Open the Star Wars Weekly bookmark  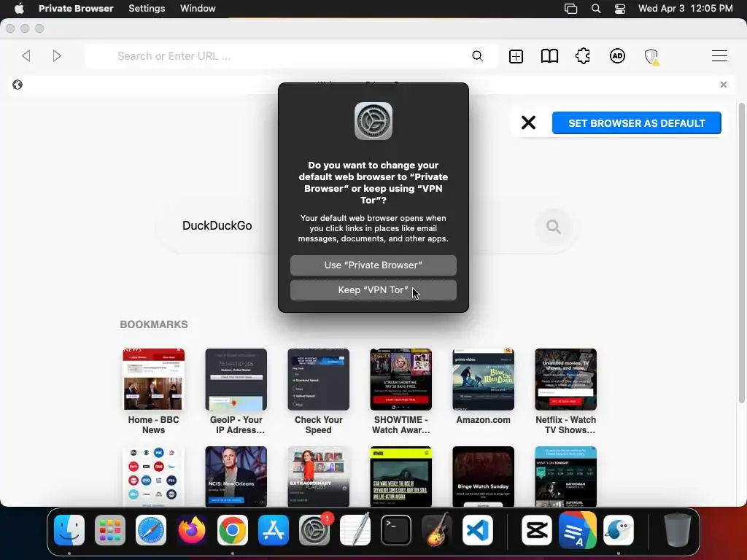400,476
